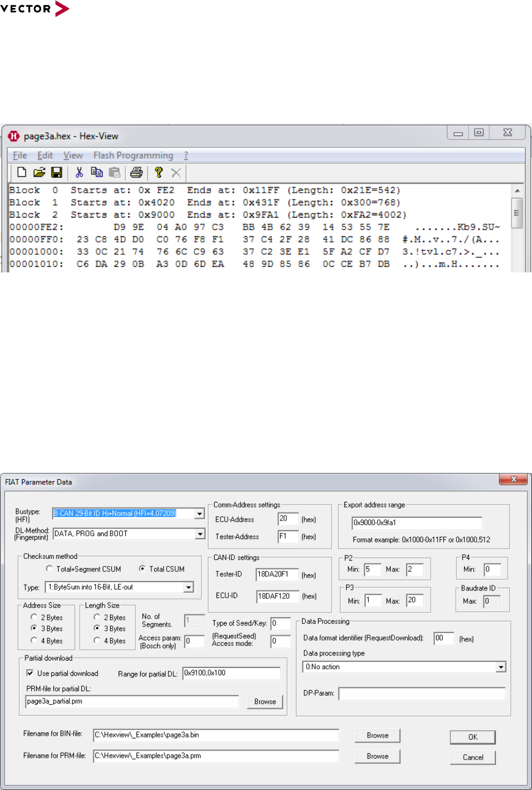Click Browse for BIN-file filename
Image resolution: width=532 pixels, height=790 pixels.
coord(377,736)
